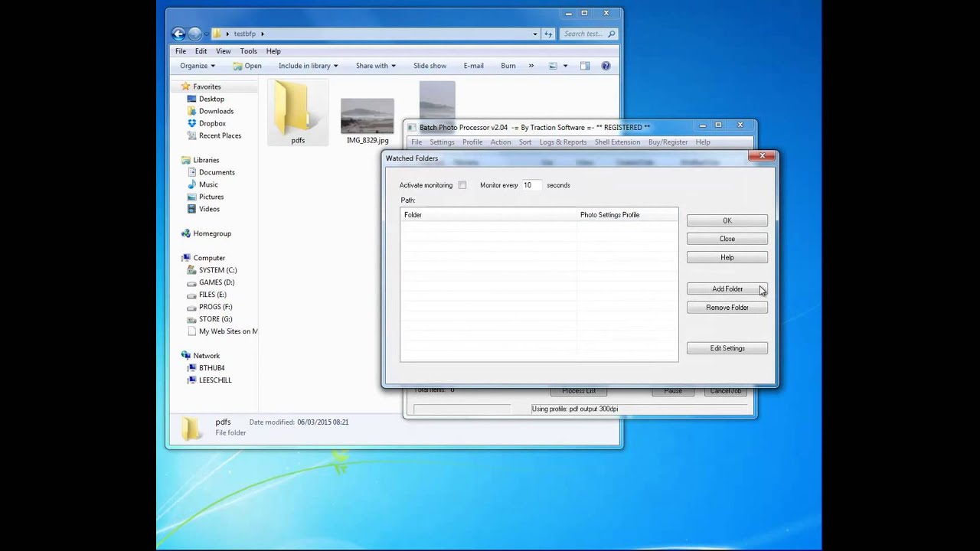Image resolution: width=980 pixels, height=551 pixels.
Task: Click the Photo Settings Profile column header
Action: (627, 215)
